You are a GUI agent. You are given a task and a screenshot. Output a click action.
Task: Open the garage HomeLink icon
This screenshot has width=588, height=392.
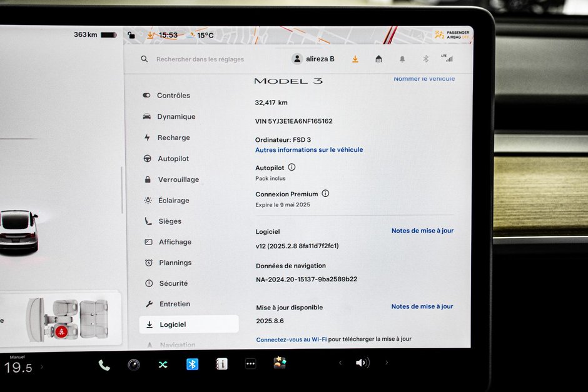pos(378,59)
